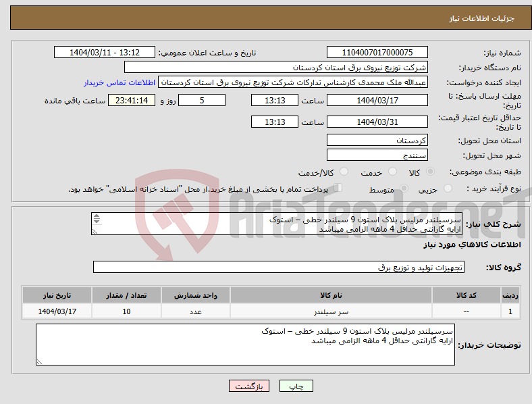Click the طبقه بندی موضوعی label
Image resolution: width=532 pixels, height=404 pixels.
(x=485, y=172)
